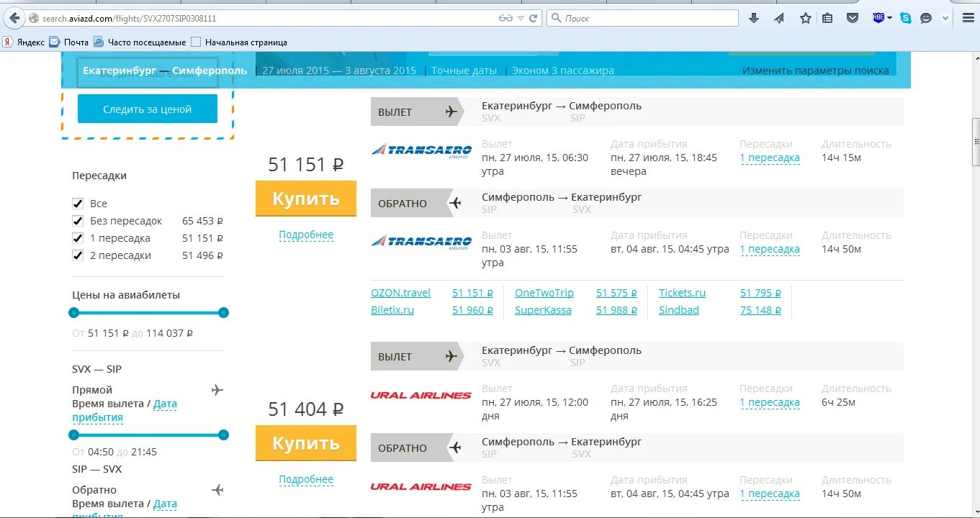Open the OneTwoTrip offer link
This screenshot has width=980, height=518.
[544, 293]
